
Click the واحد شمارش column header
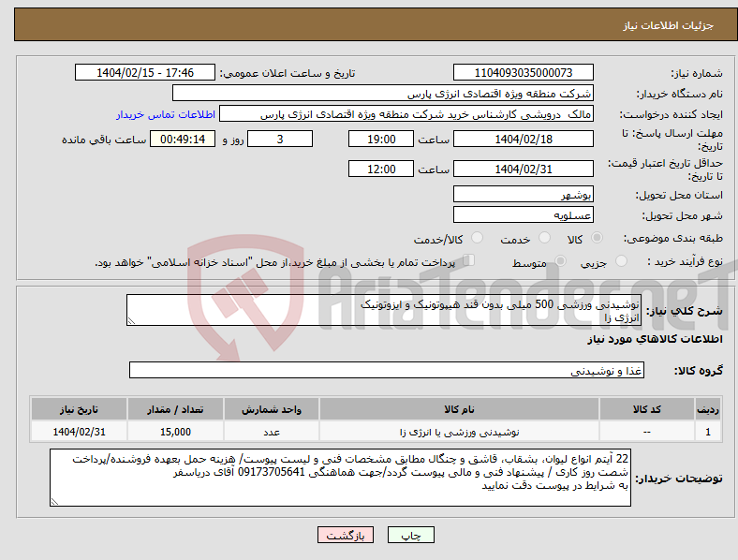(x=272, y=409)
